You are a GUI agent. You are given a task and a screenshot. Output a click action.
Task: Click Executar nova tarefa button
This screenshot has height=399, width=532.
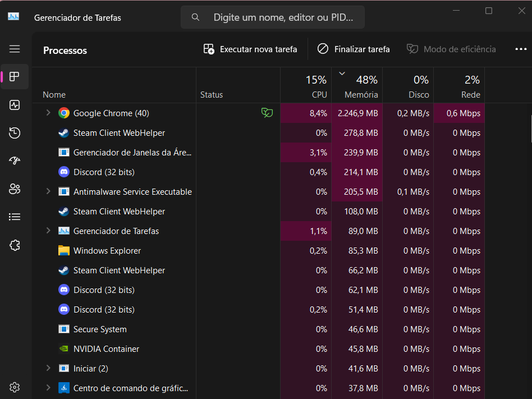click(x=250, y=49)
